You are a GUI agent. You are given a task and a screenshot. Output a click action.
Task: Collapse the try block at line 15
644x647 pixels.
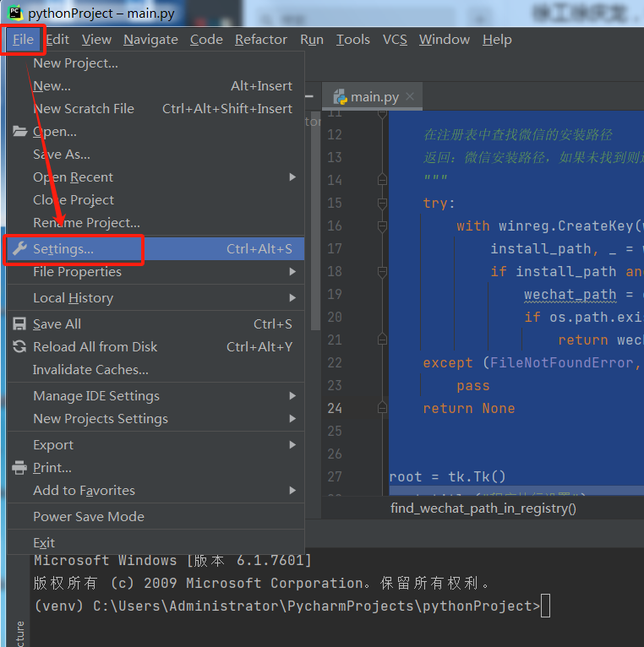tap(382, 204)
